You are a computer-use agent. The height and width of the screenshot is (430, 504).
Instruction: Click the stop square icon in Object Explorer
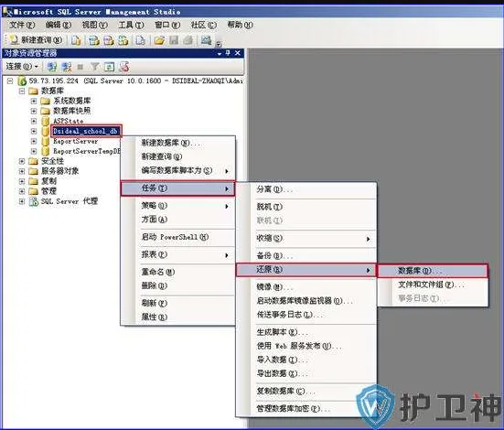[80, 67]
